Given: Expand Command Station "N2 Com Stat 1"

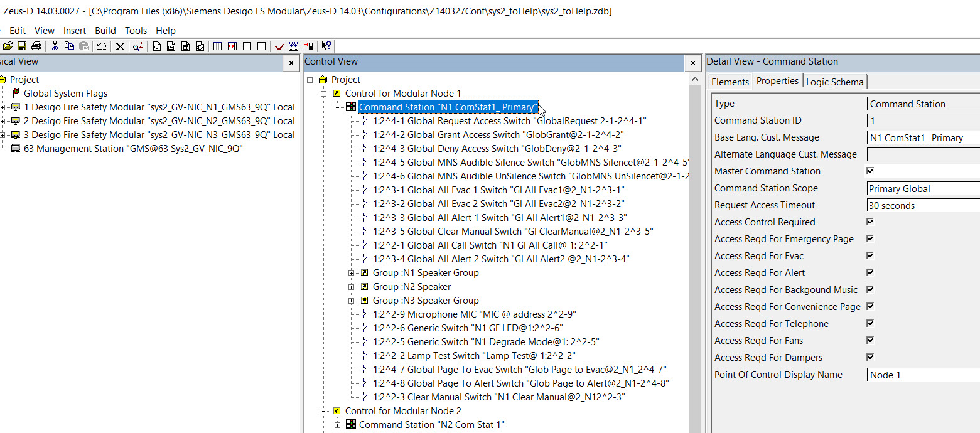Looking at the screenshot, I should click(338, 425).
